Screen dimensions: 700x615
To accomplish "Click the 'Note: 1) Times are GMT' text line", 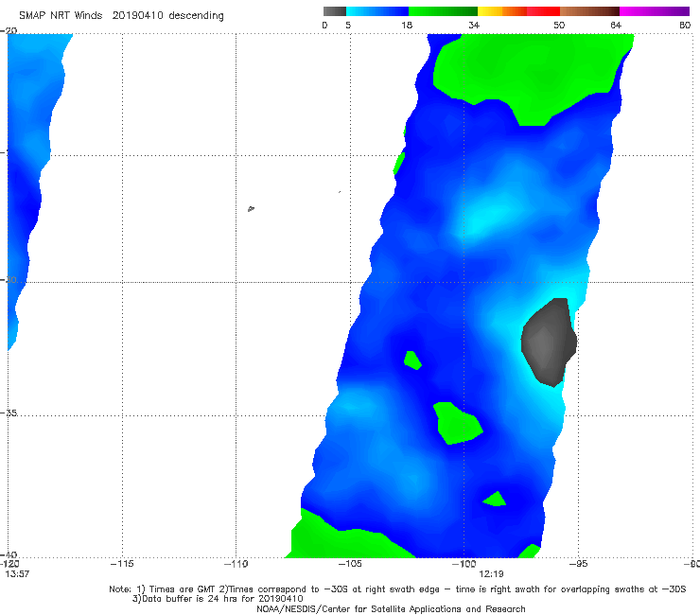I will [397, 589].
